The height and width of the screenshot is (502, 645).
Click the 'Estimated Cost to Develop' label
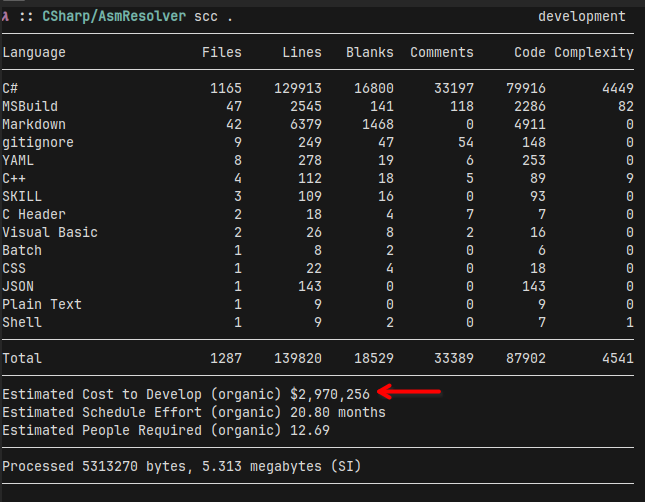(102, 395)
